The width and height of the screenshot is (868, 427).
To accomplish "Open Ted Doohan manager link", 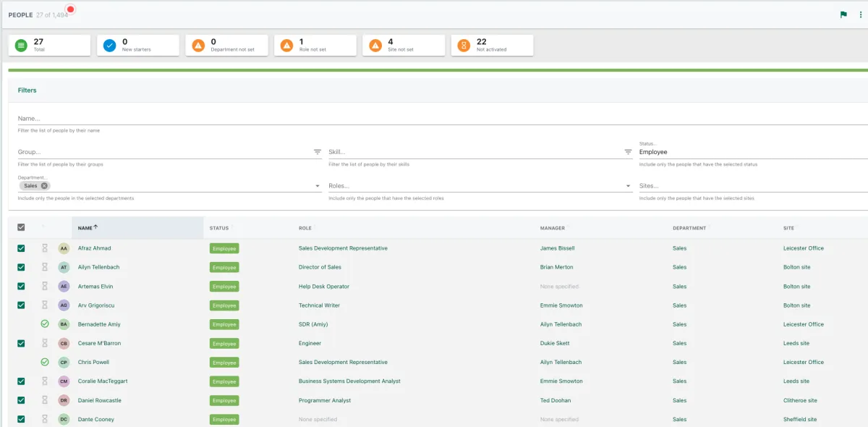I will (556, 400).
